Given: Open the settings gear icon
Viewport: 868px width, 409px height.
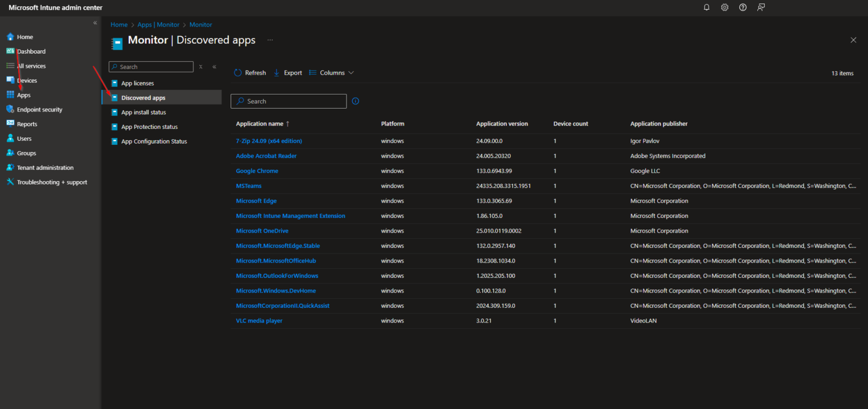Looking at the screenshot, I should 724,7.
